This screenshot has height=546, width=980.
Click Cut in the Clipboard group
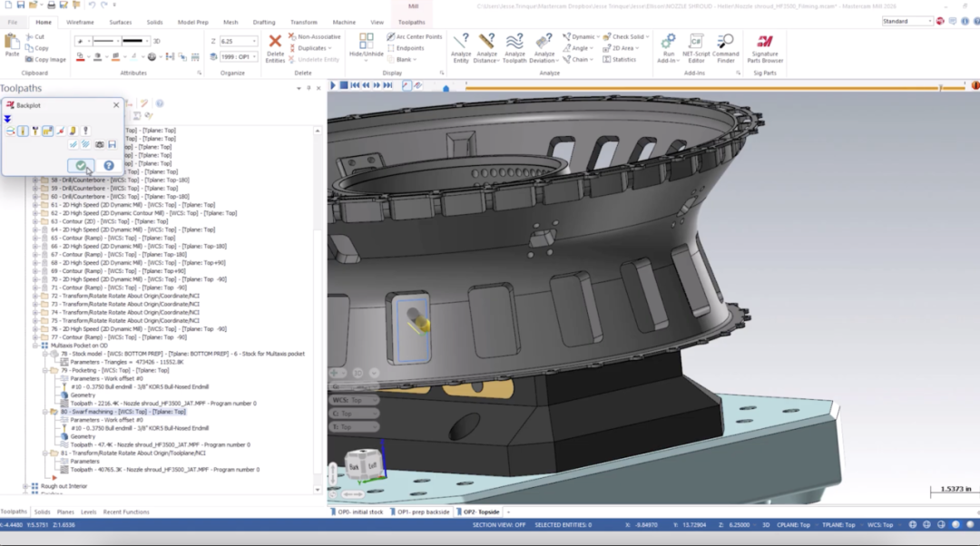[x=35, y=37]
